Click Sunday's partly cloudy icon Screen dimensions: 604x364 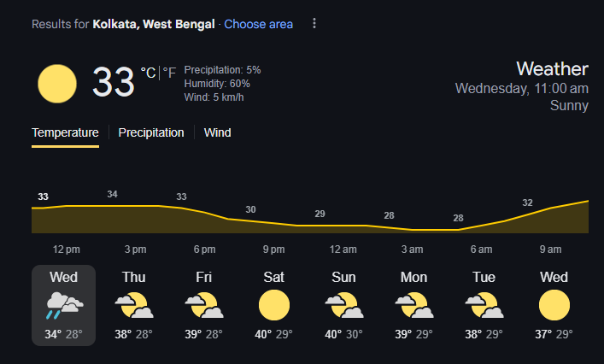click(x=343, y=305)
